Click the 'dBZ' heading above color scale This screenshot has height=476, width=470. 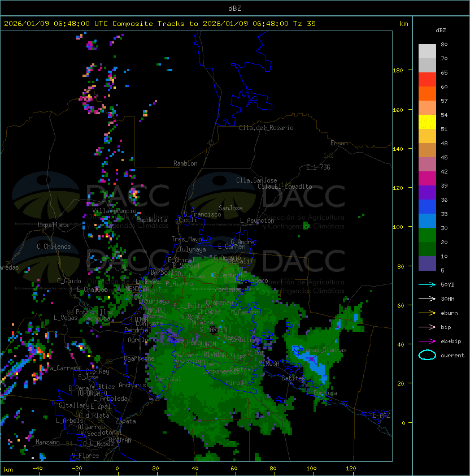point(441,31)
